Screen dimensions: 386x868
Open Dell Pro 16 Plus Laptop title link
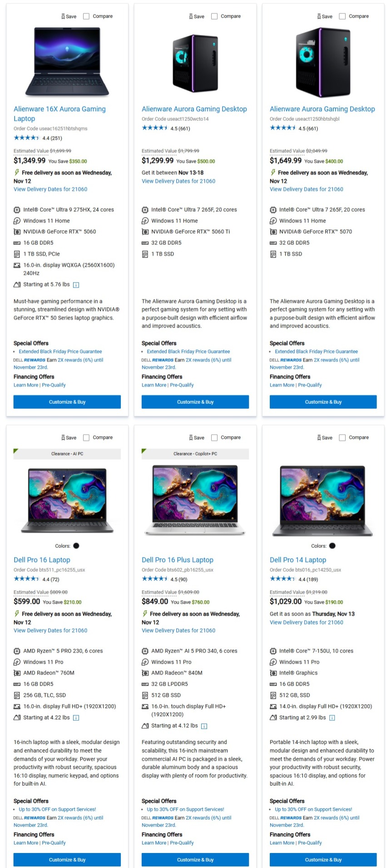[177, 560]
